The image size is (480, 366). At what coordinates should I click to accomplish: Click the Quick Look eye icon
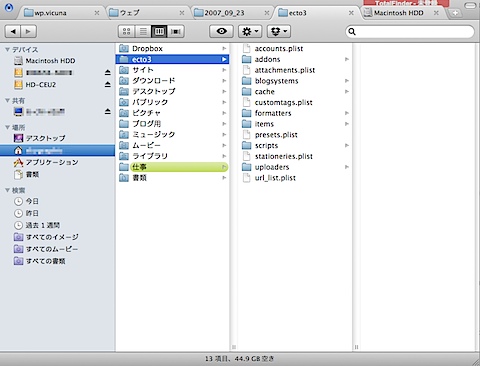[221, 31]
